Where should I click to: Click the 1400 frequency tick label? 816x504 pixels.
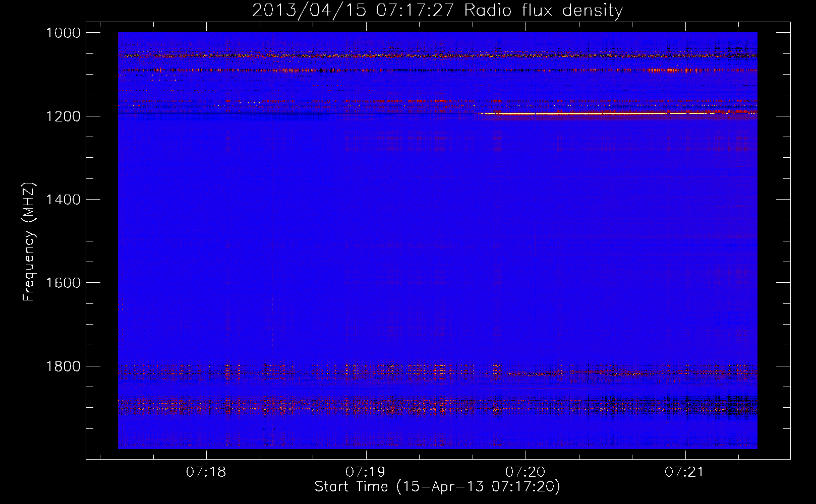tap(63, 200)
